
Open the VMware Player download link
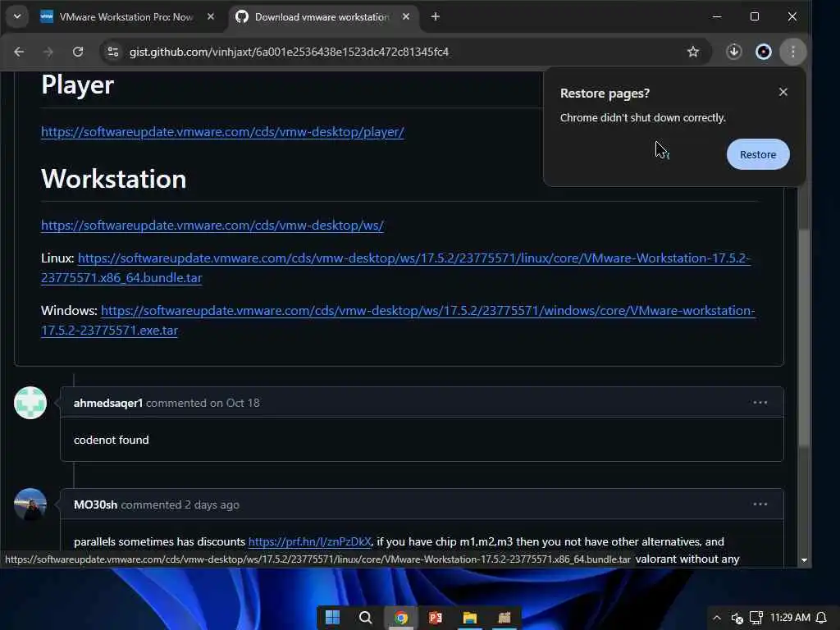(222, 132)
